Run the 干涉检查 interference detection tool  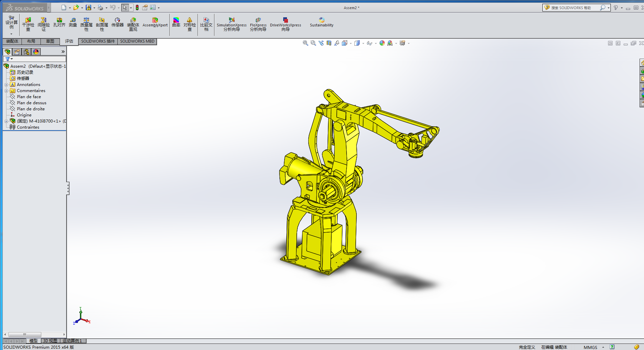(x=28, y=24)
